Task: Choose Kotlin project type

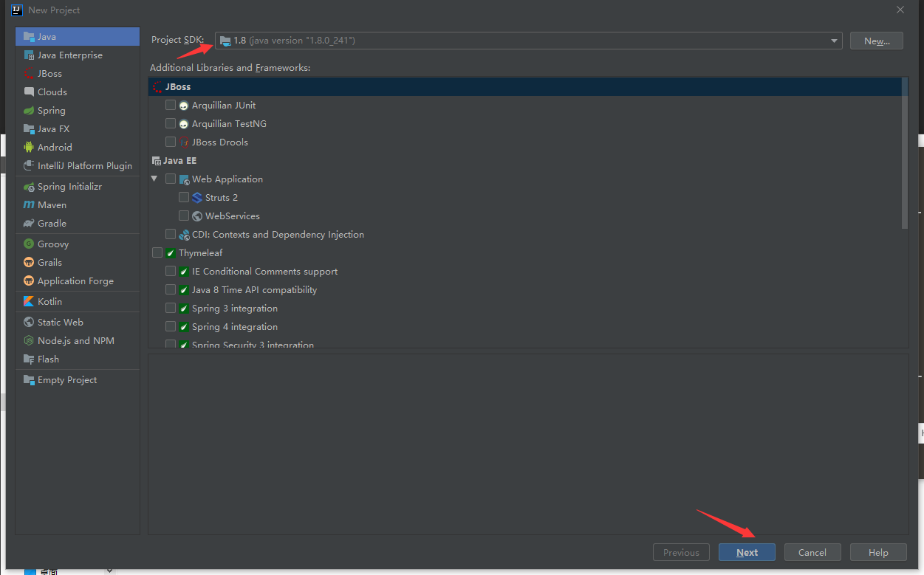Action: point(78,301)
